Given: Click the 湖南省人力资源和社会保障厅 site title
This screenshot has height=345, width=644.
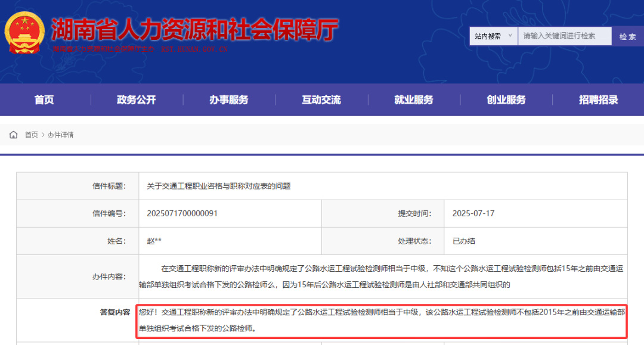Looking at the screenshot, I should pos(194,29).
